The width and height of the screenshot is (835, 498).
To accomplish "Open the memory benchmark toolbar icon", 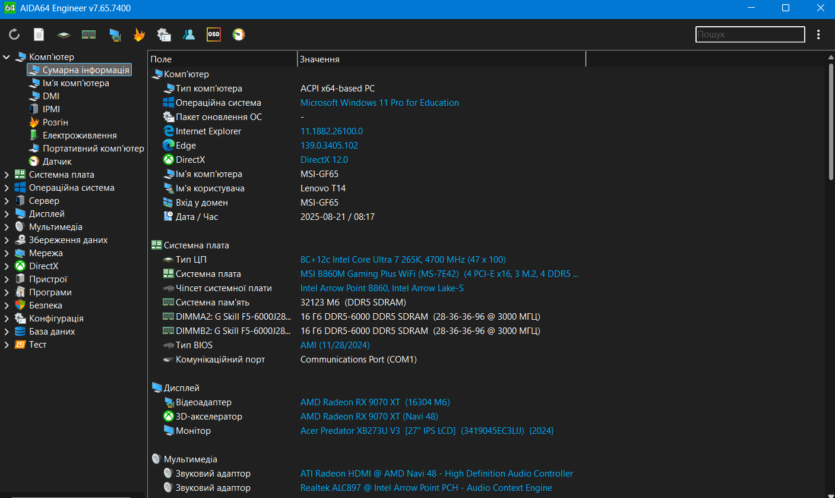I will (88, 35).
